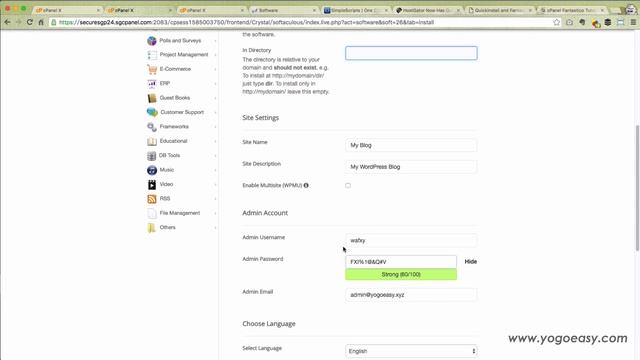Click the DB Tools database icon
Image resolution: width=640 pixels, height=360 pixels.
point(151,156)
